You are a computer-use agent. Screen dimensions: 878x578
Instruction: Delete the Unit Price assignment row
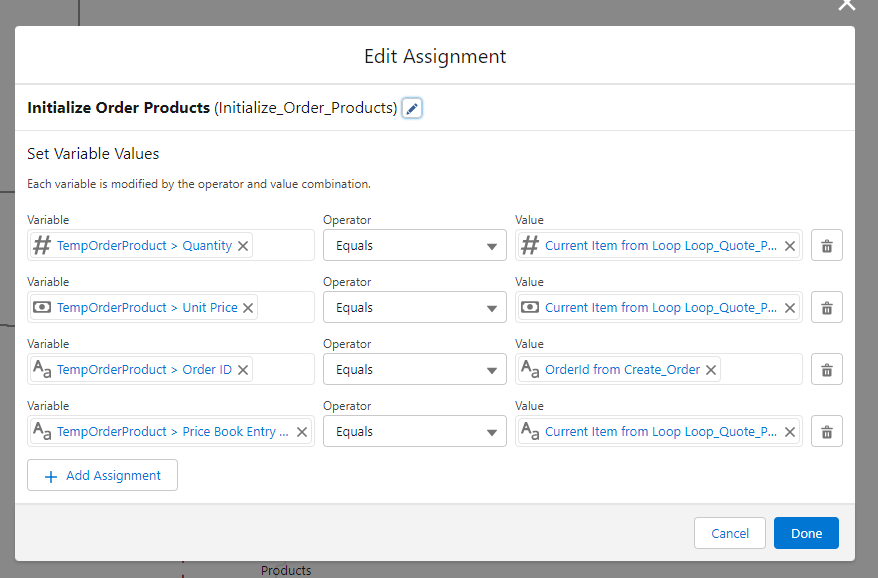tap(826, 308)
